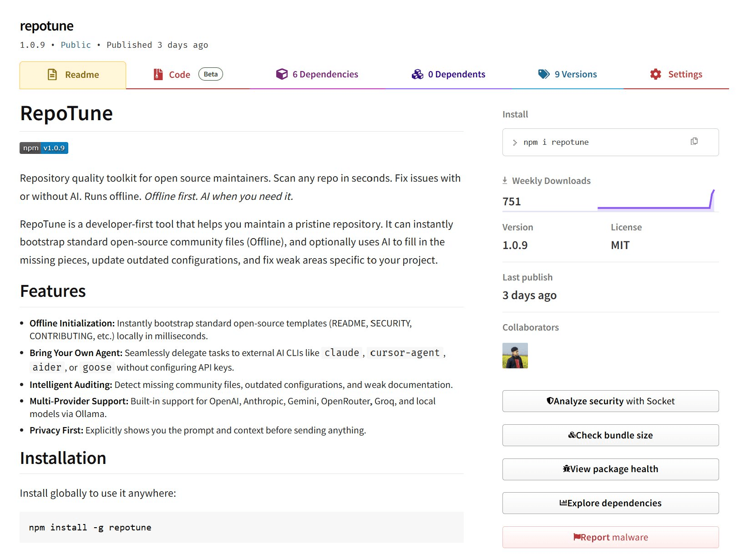Click the Collaborators label
Screen dimensions: 740x560
coord(530,327)
